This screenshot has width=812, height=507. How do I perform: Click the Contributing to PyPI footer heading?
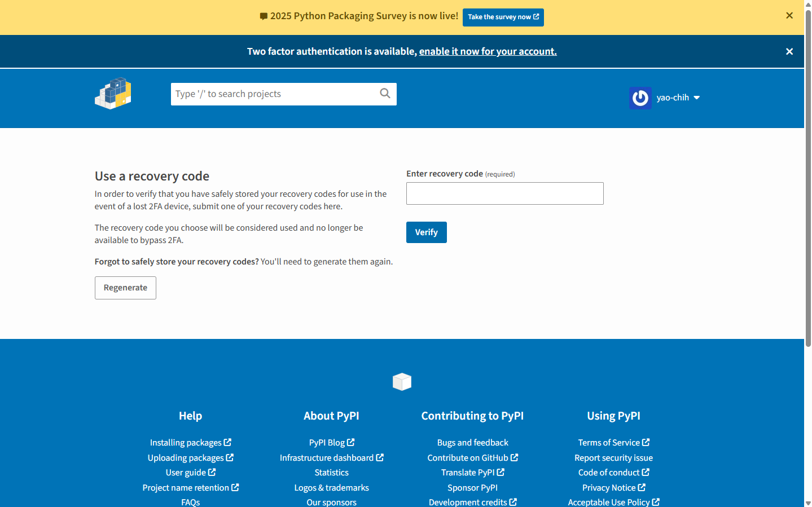[x=473, y=416]
